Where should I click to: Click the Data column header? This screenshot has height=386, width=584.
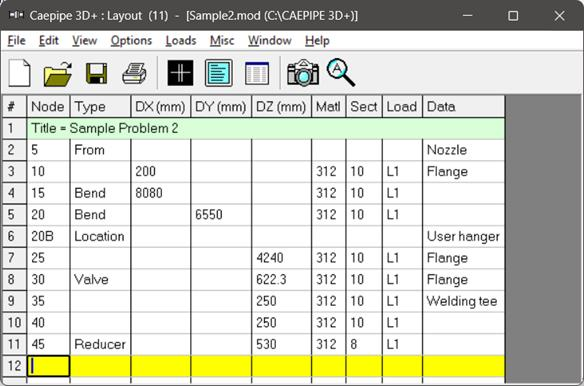pyautogui.click(x=464, y=107)
